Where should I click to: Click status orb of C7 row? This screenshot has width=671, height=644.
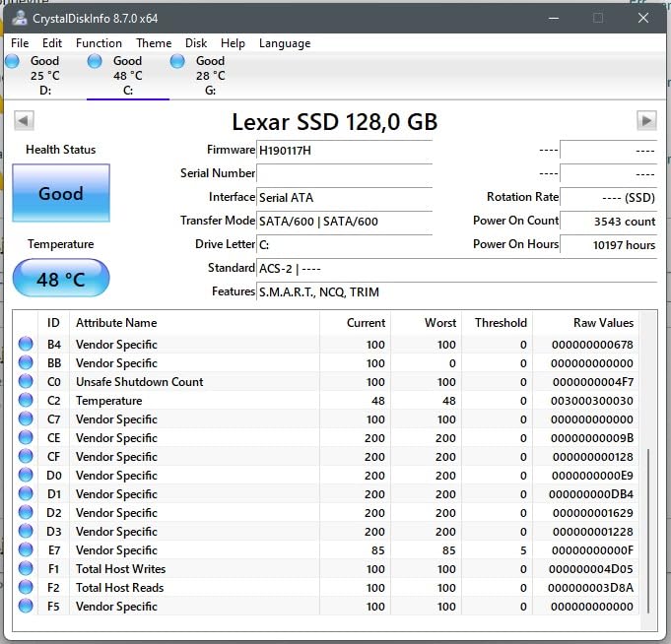click(x=26, y=419)
